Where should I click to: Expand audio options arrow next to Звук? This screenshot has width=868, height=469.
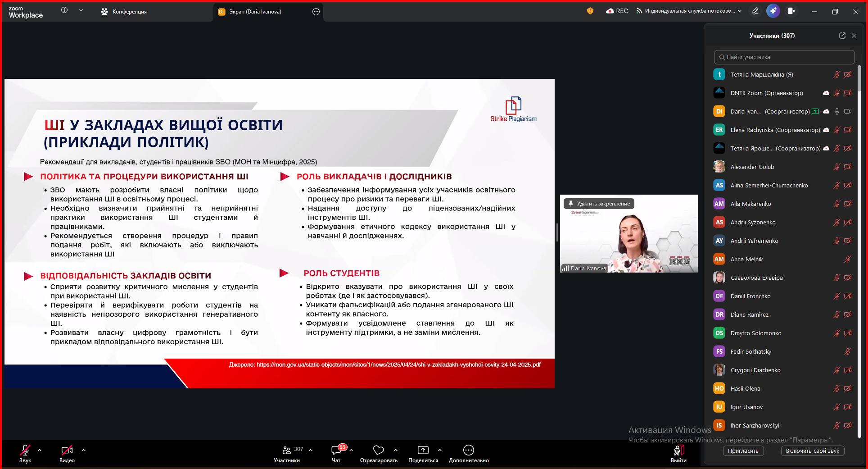coord(40,450)
